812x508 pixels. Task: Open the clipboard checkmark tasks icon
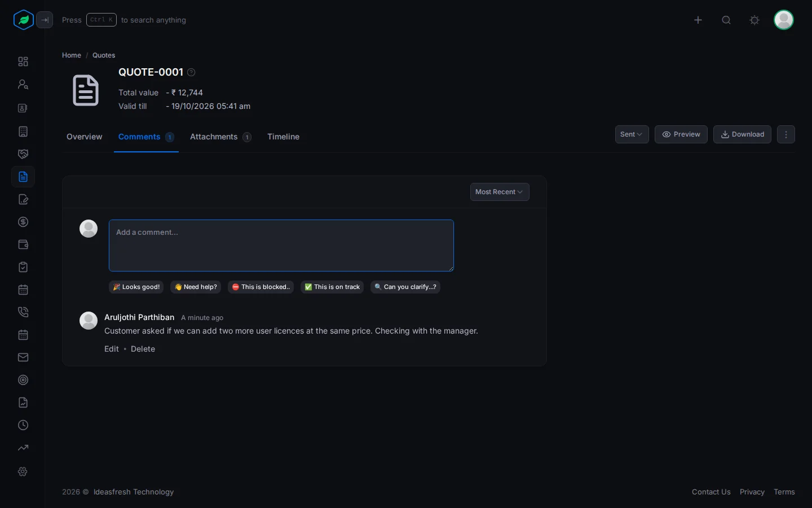[23, 267]
